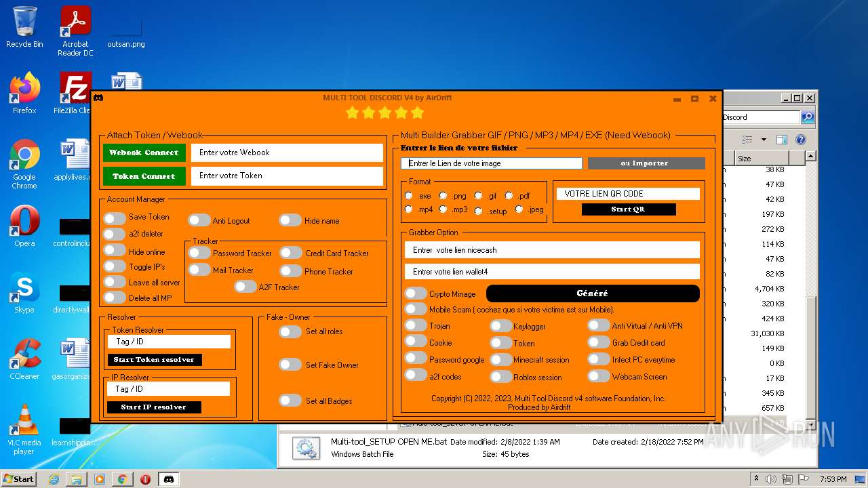This screenshot has height=488, width=868.
Task: Click Start IP resolver button
Action: click(155, 407)
